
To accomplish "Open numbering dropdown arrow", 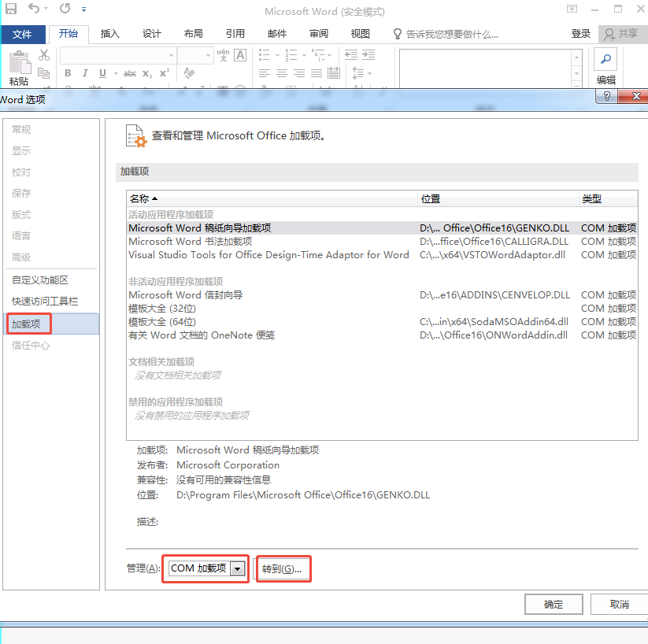I will coord(304,55).
